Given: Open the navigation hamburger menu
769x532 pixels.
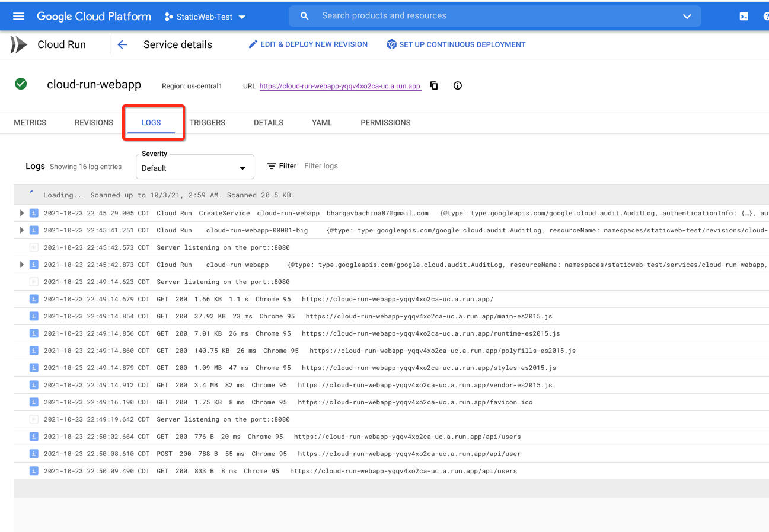Looking at the screenshot, I should (x=18, y=16).
